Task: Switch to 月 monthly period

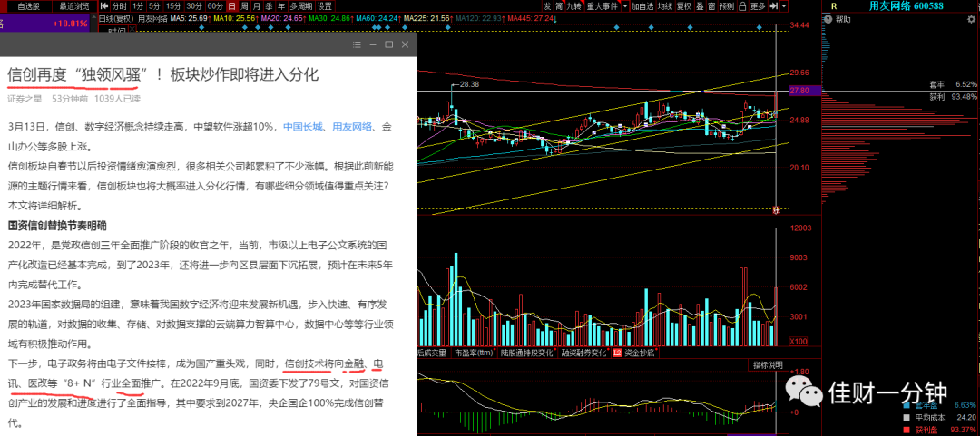Action: [x=257, y=6]
